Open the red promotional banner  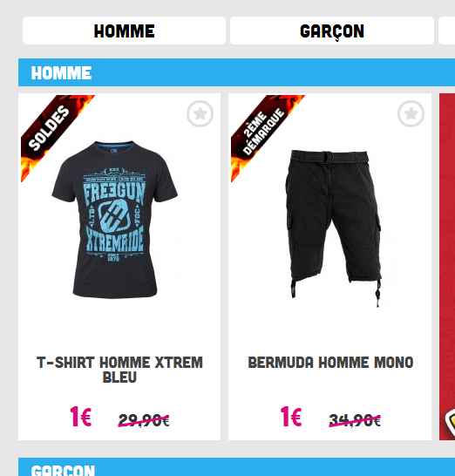447,267
